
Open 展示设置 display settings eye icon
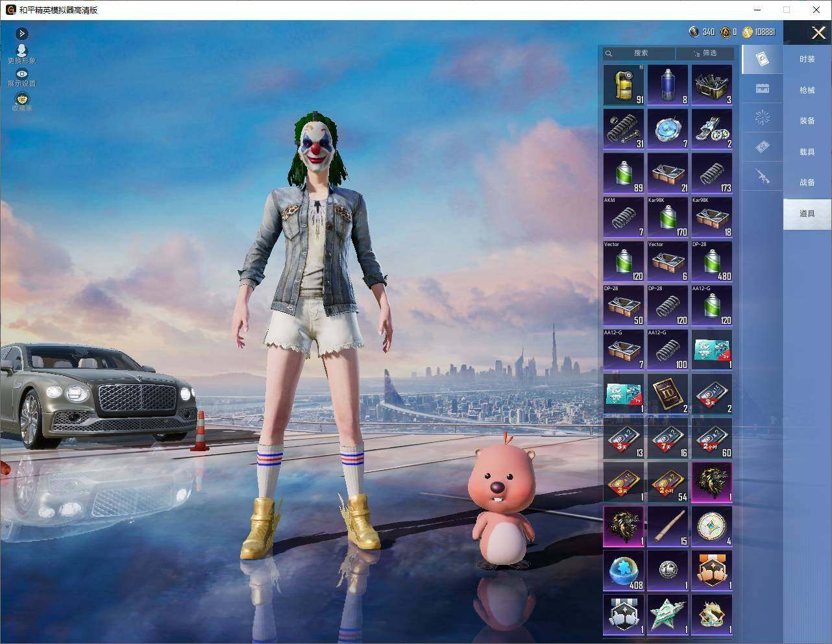click(21, 78)
